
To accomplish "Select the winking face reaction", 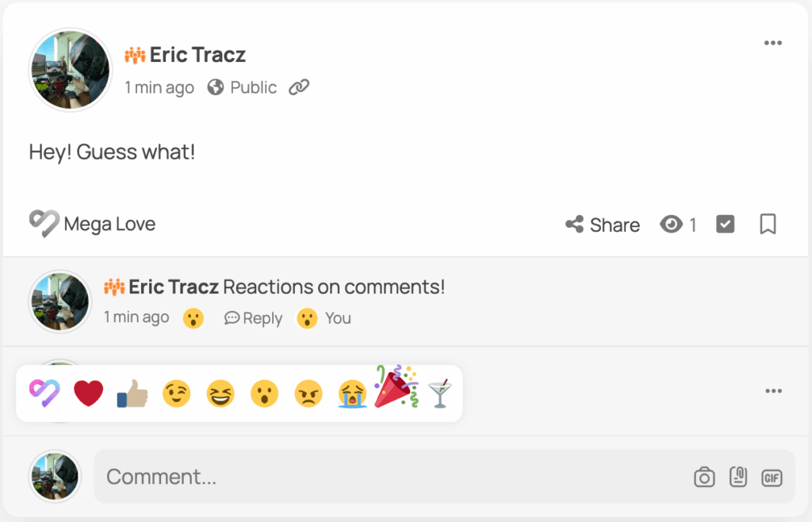I will (x=177, y=393).
